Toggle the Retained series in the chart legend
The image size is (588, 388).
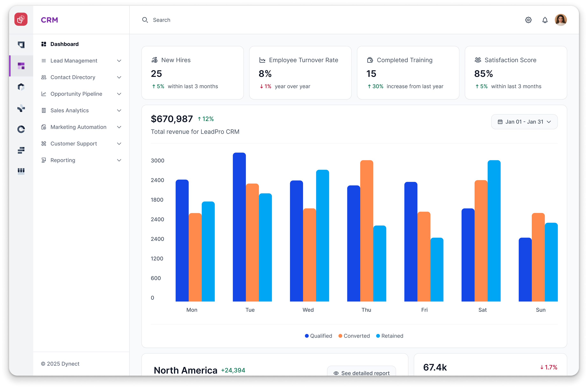(389, 336)
